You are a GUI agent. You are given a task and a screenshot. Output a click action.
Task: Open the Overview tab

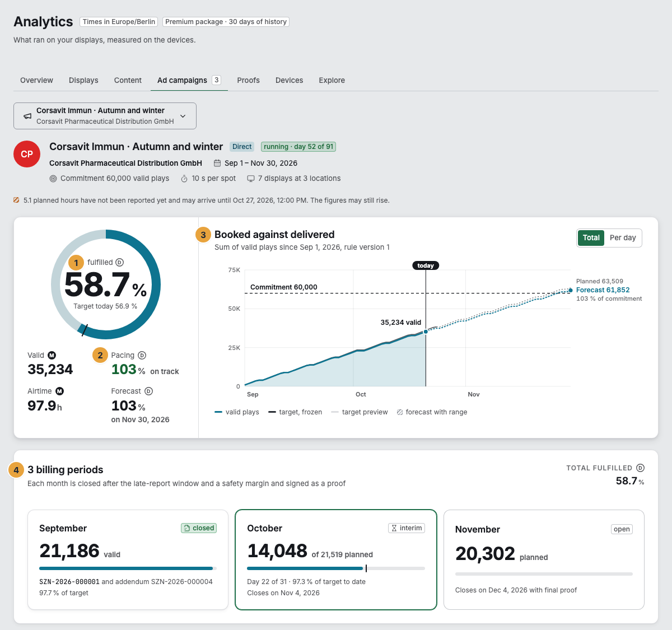[36, 80]
